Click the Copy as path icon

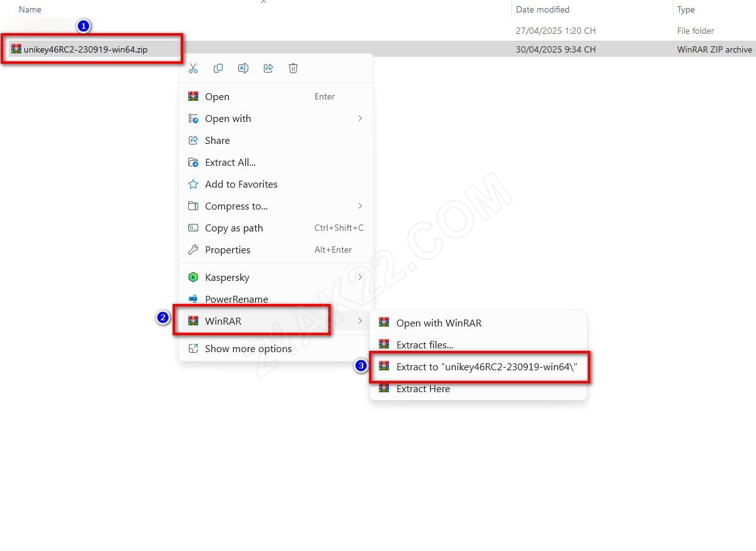pos(193,228)
